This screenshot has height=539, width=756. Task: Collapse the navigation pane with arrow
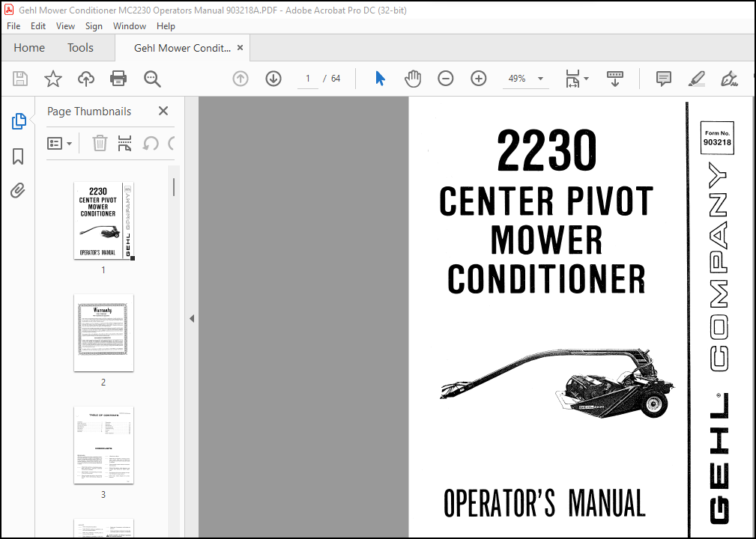tap(192, 318)
